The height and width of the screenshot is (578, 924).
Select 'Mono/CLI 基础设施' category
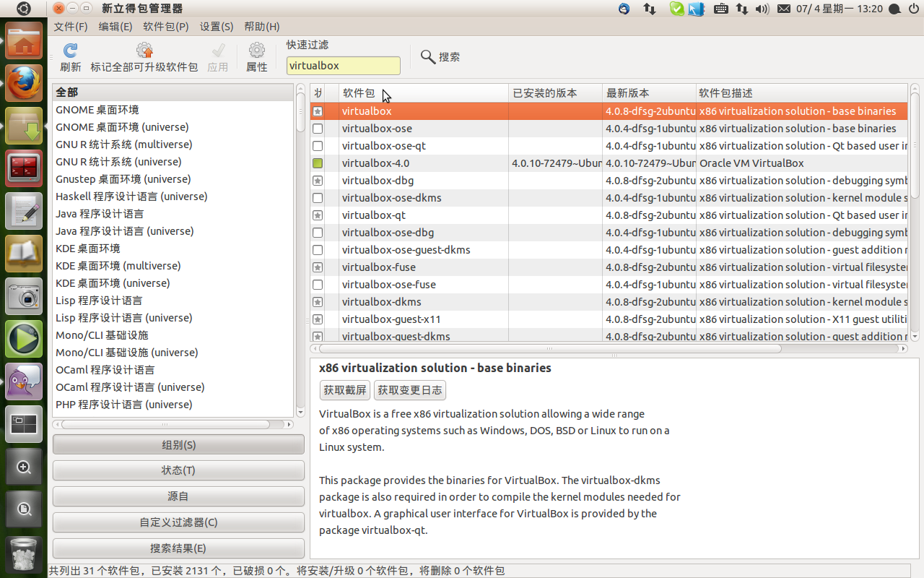click(x=173, y=335)
